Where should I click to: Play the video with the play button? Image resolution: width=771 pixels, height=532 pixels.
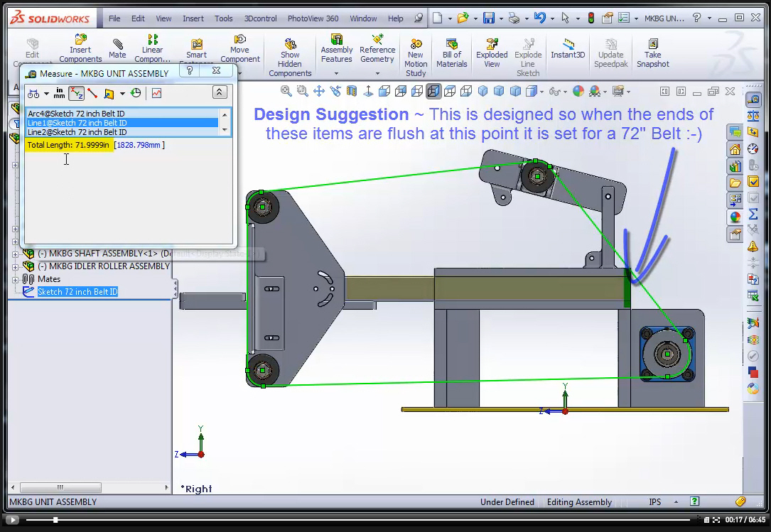click(12, 520)
